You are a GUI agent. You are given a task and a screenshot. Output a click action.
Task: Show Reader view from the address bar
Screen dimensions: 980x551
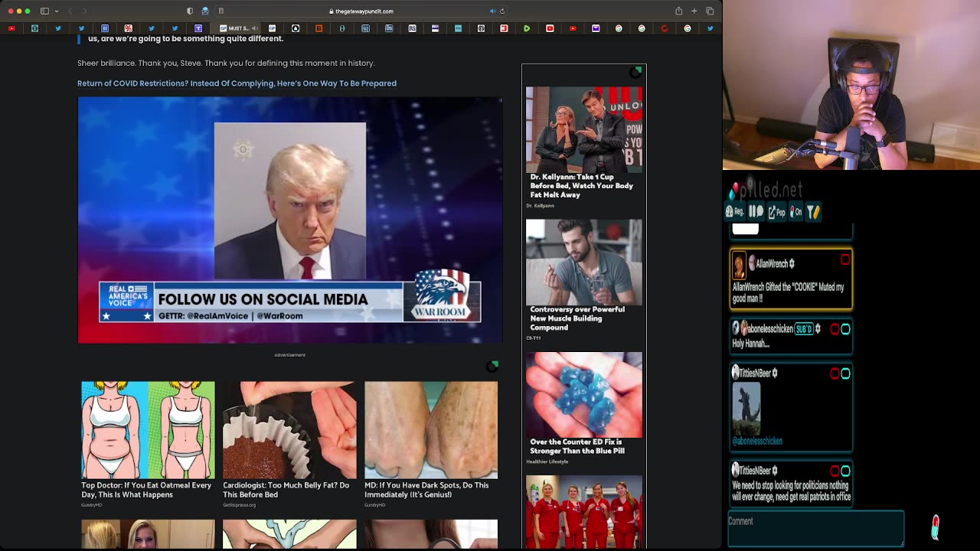pos(221,11)
